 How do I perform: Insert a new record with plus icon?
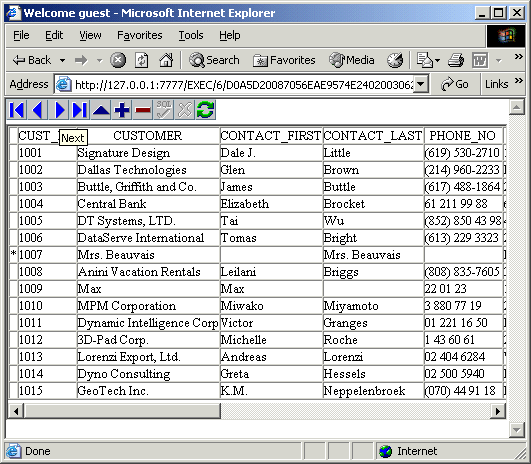(122, 110)
